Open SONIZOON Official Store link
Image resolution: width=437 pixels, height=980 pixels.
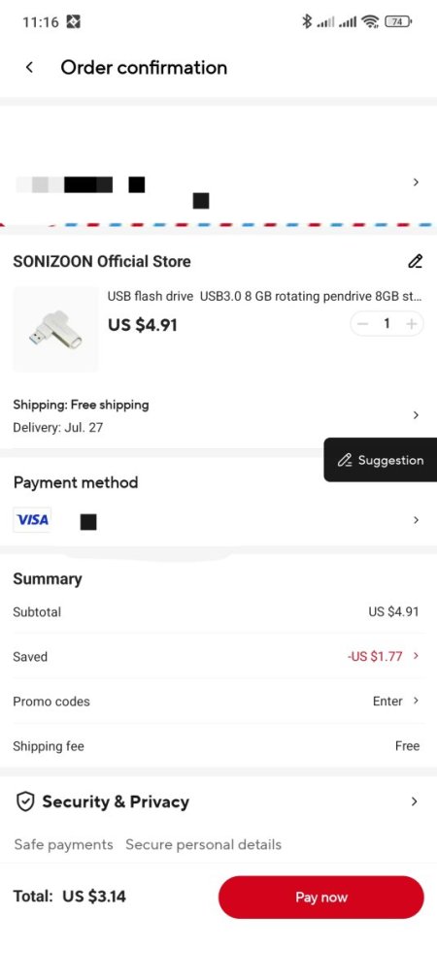[x=102, y=261]
